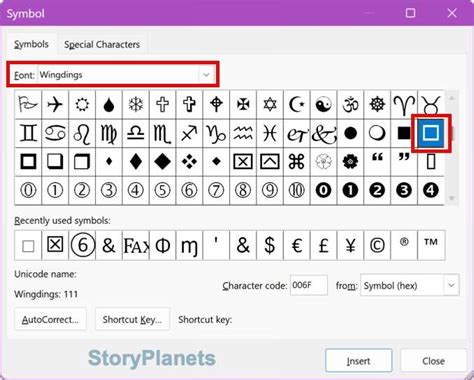Open the Font dropdown list

click(206, 75)
